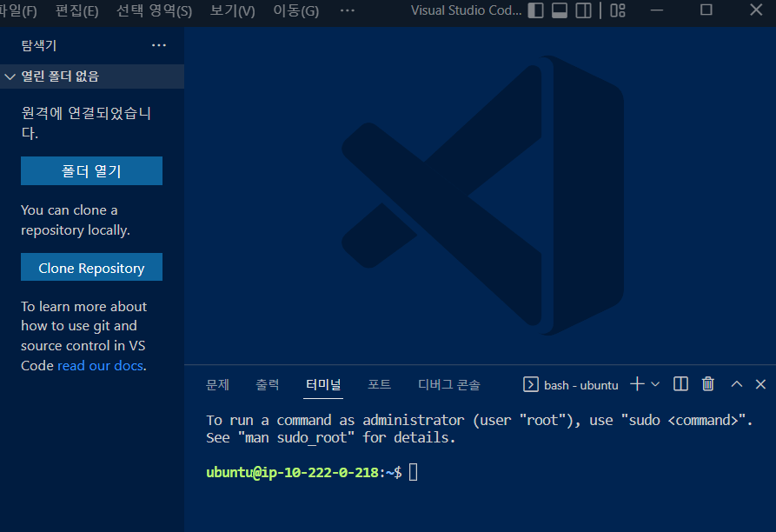Toggle secondary side bar layout icon
776x532 pixels.
583,10
